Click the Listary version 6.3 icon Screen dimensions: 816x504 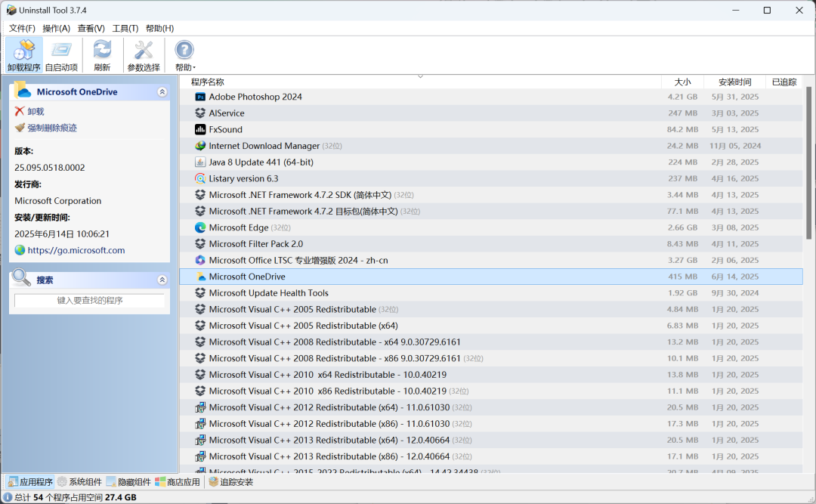[x=200, y=178]
